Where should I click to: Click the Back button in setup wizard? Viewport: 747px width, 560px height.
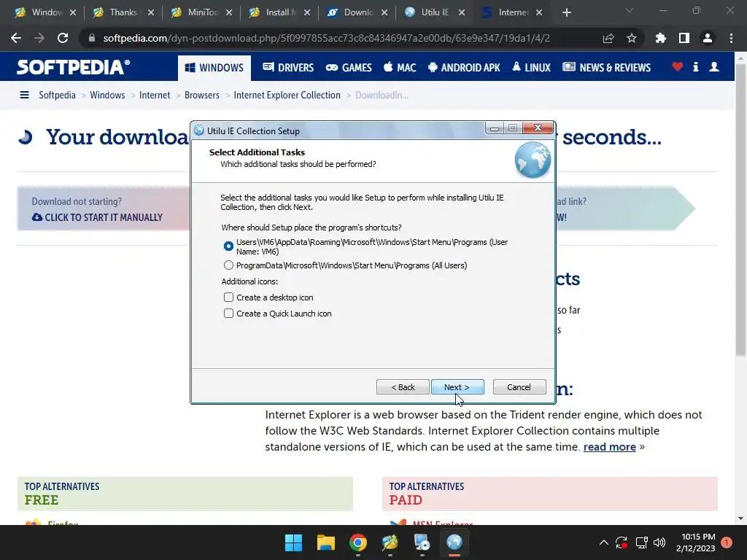403,387
